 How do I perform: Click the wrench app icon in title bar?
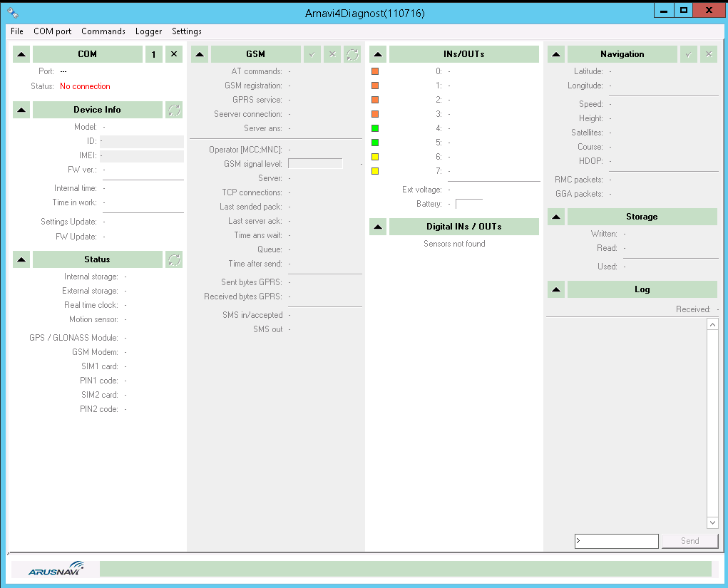[x=13, y=13]
